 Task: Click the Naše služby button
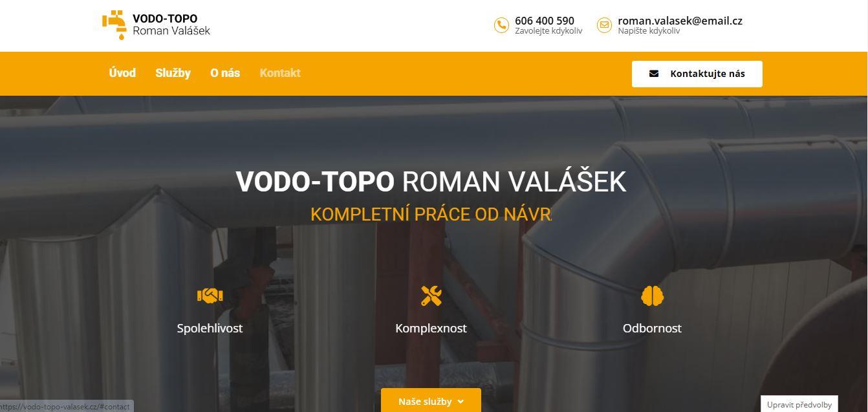tap(431, 400)
